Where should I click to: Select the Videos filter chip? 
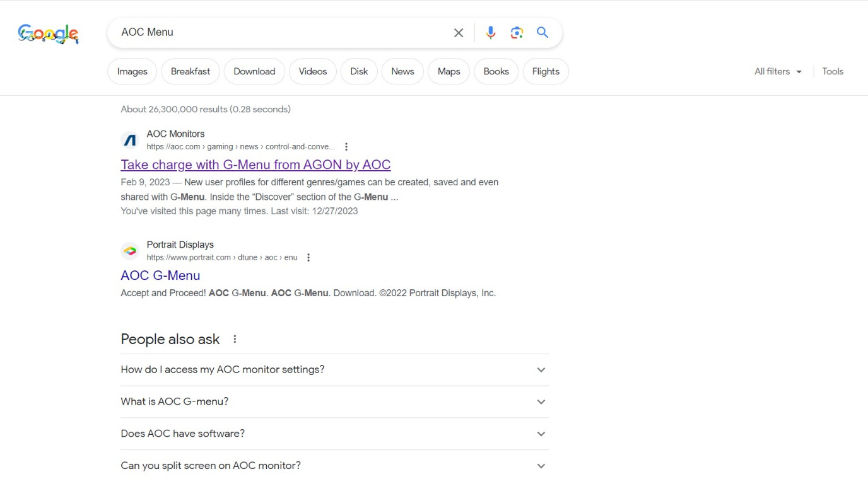click(x=313, y=71)
